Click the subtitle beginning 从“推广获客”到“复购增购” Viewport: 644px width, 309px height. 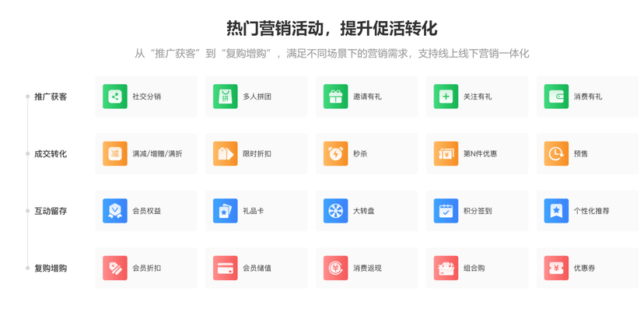point(332,54)
